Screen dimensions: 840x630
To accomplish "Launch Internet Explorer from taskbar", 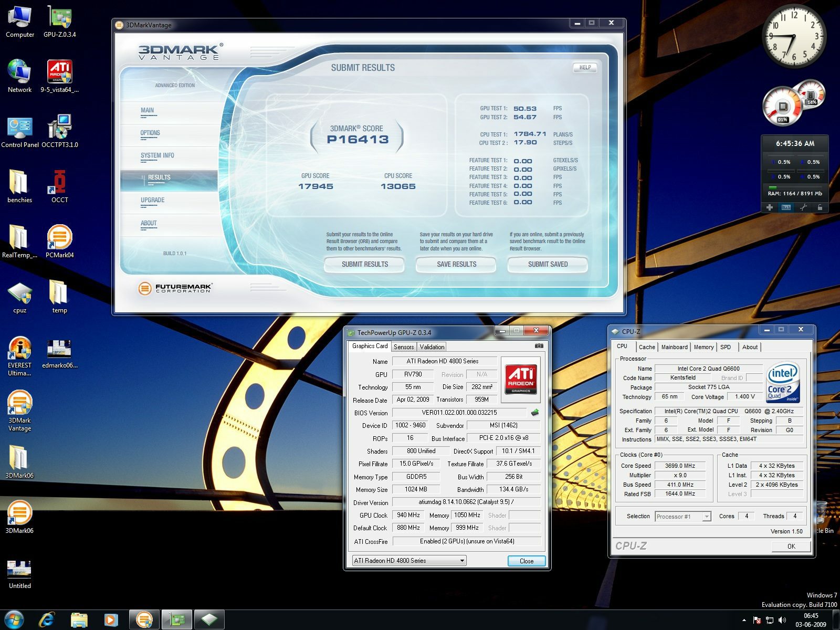I will (x=47, y=620).
